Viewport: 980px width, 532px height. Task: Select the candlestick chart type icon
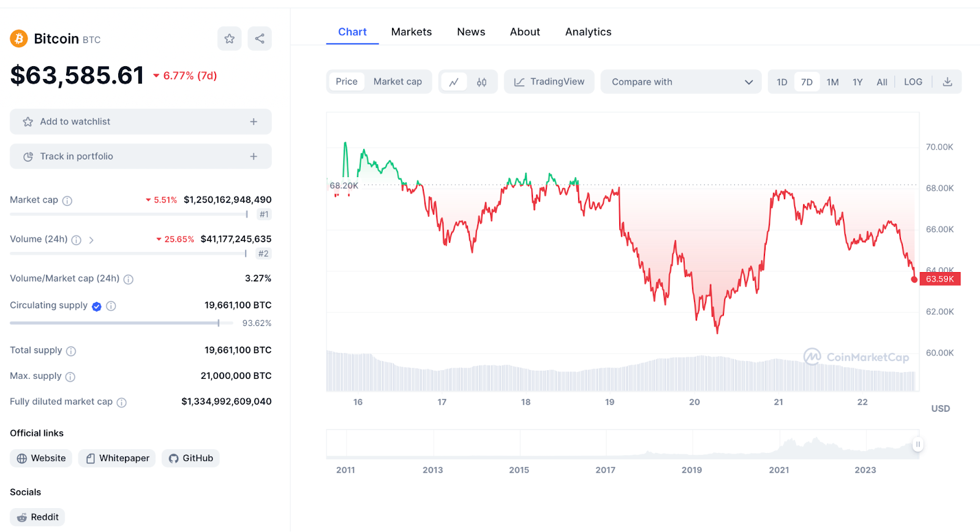482,82
